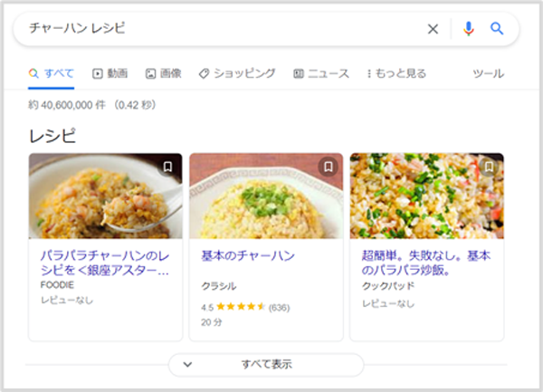Open the 基本のチャーハン recipe link

pyautogui.click(x=247, y=255)
